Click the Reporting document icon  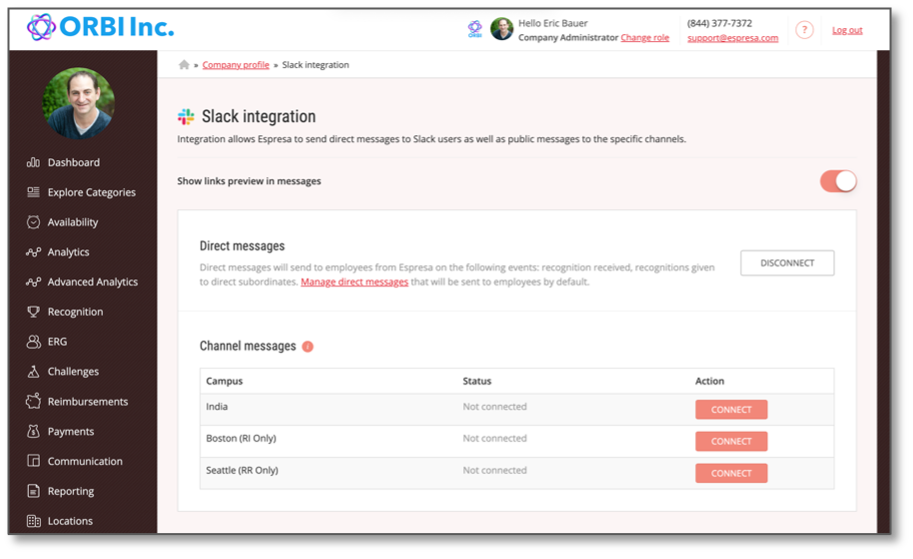tap(33, 491)
